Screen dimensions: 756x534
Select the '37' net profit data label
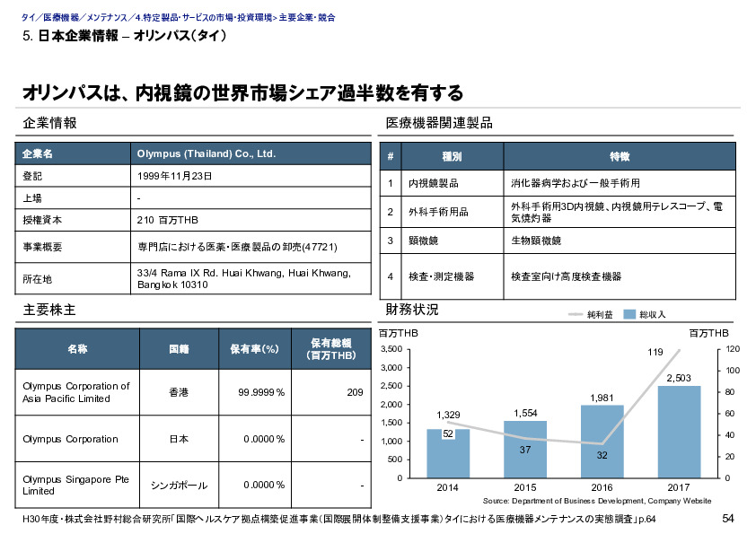pyautogui.click(x=525, y=450)
